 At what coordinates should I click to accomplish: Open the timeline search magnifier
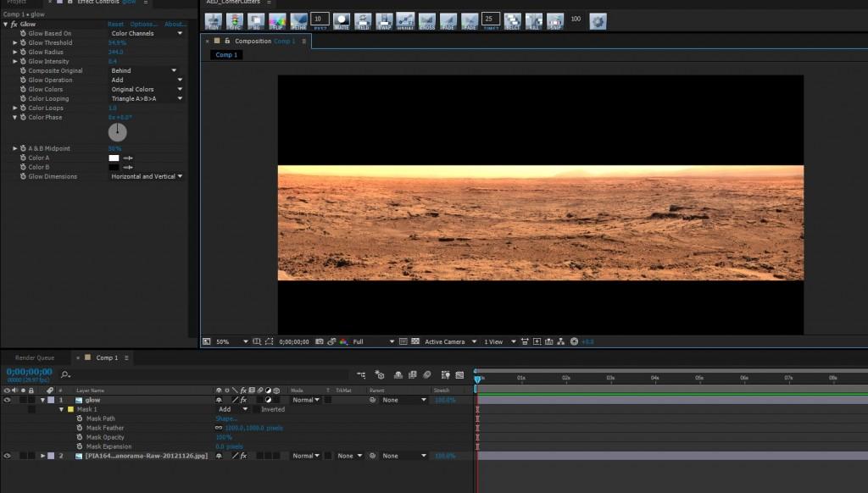tap(65, 374)
